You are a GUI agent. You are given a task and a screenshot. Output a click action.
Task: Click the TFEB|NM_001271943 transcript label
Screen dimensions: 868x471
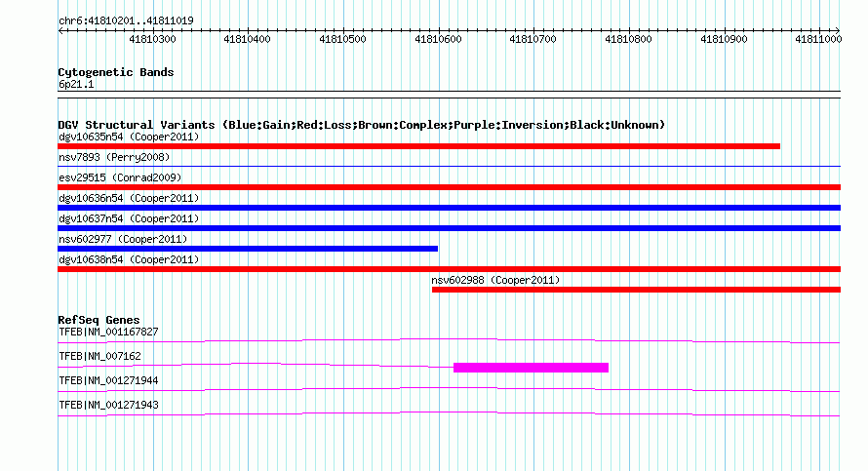coord(108,405)
